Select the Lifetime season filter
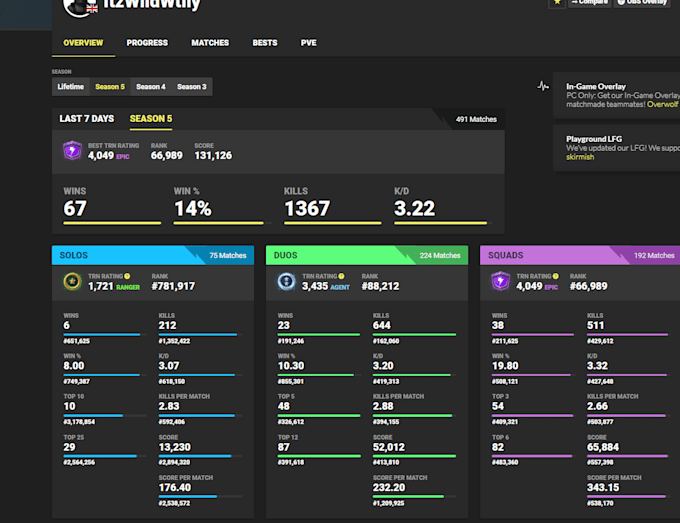 coord(71,87)
